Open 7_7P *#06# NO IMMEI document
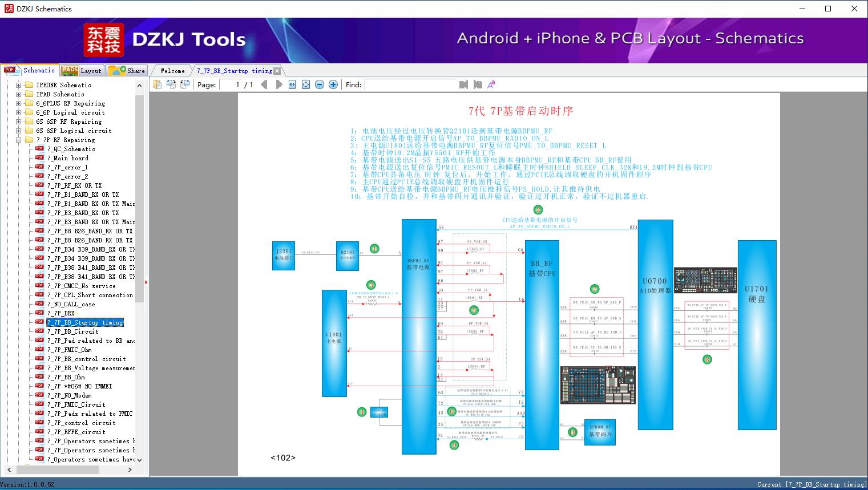868x490 pixels. click(x=79, y=386)
